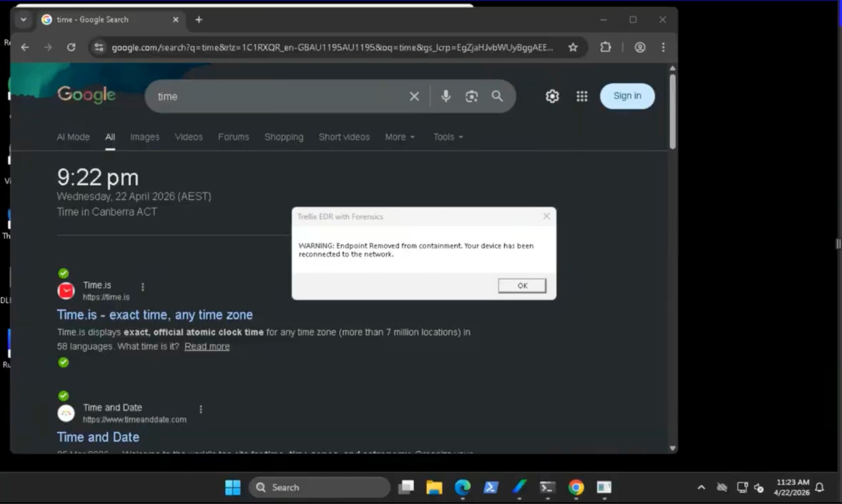Click the green check above the Time.is result
Screen dimensions: 842x504
pos(63,273)
